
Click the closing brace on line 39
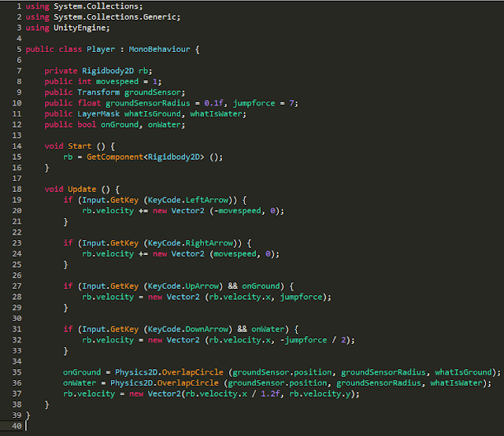click(x=28, y=416)
